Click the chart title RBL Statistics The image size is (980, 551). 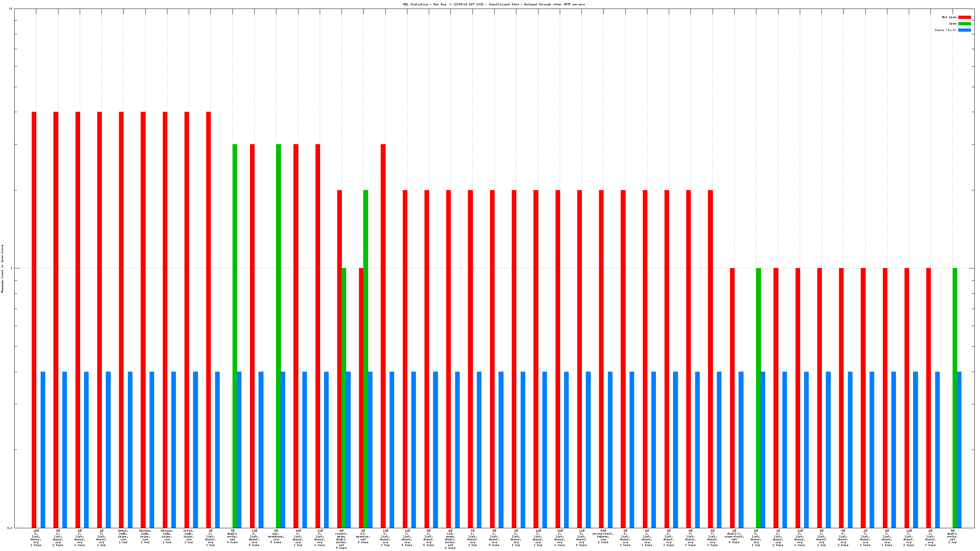494,4
